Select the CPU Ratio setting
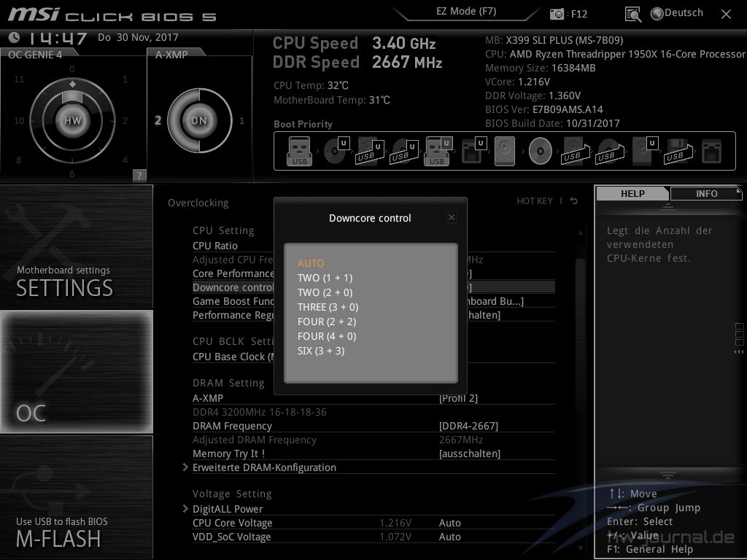 point(215,246)
